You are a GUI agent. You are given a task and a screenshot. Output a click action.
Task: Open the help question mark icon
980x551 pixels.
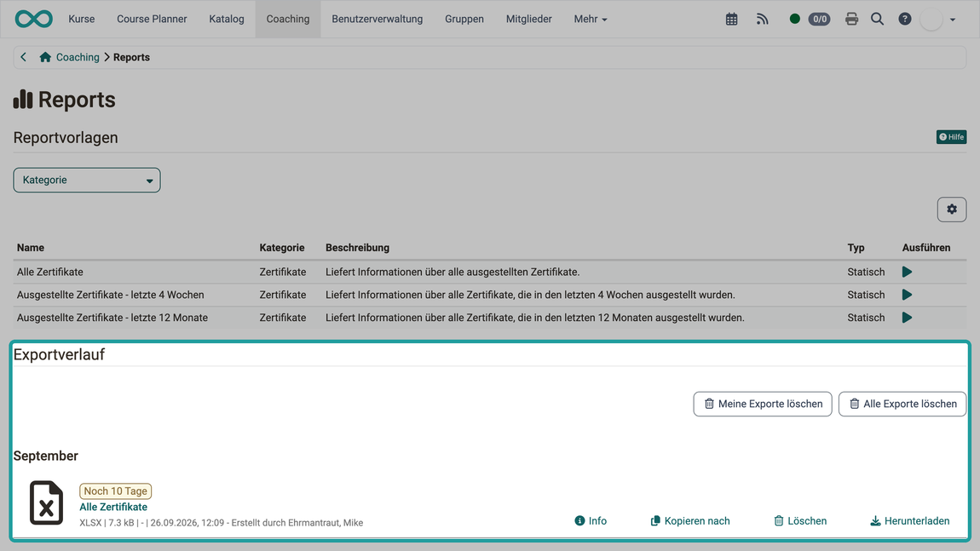pyautogui.click(x=904, y=20)
